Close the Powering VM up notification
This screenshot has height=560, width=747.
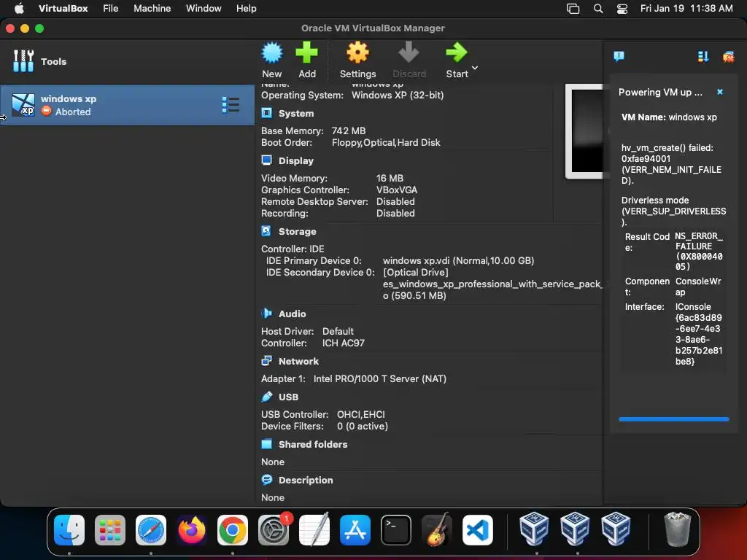(x=720, y=92)
